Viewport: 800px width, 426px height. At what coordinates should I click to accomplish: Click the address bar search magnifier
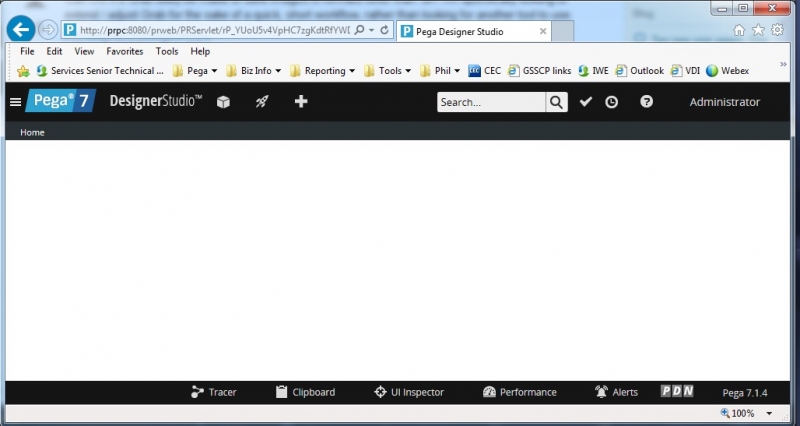(x=359, y=30)
